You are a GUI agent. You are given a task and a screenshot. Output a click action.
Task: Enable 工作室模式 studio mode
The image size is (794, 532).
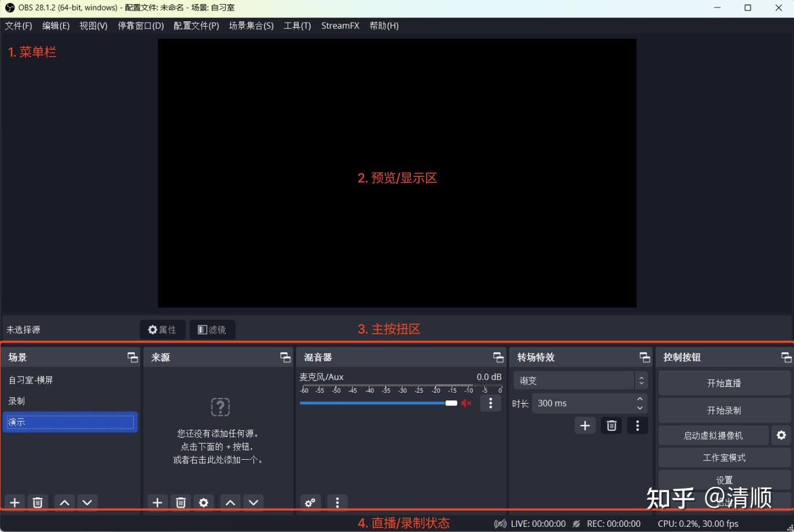724,457
